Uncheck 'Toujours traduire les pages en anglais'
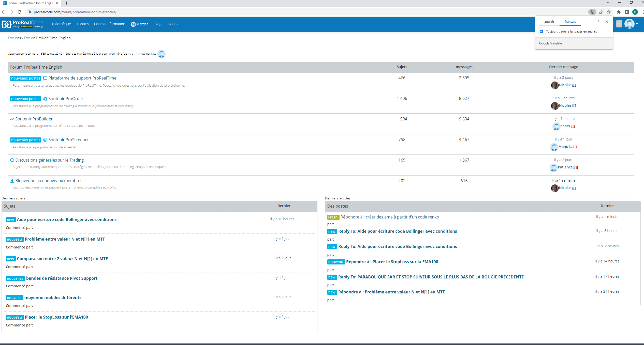This screenshot has height=345, width=644. tap(541, 32)
